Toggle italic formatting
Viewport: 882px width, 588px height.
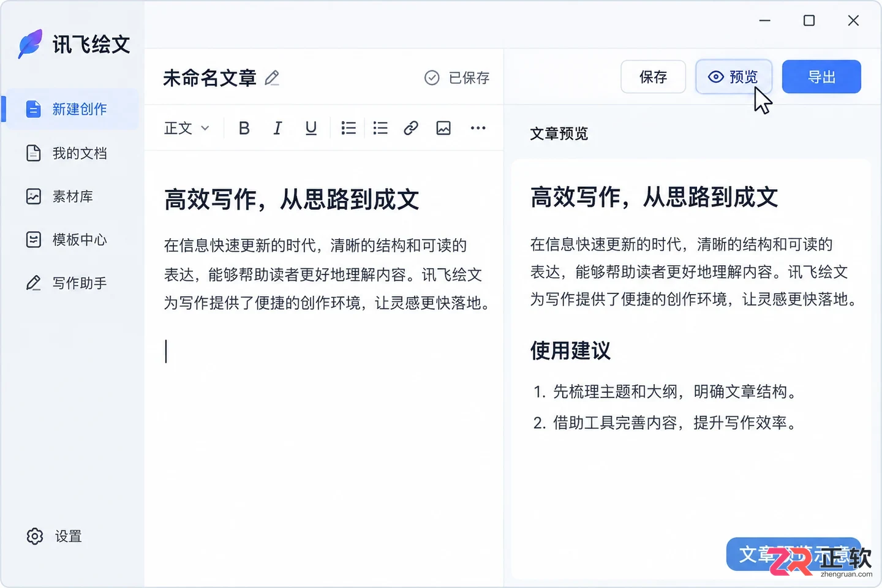pyautogui.click(x=277, y=128)
